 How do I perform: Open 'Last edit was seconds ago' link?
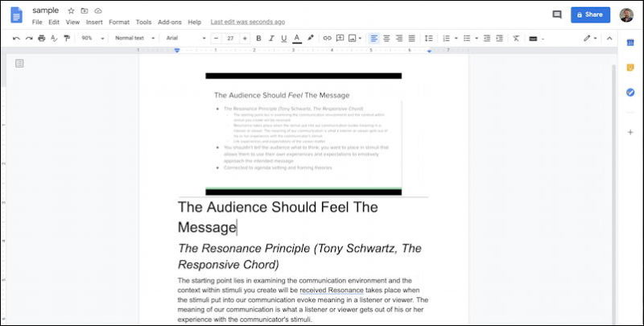tap(247, 22)
